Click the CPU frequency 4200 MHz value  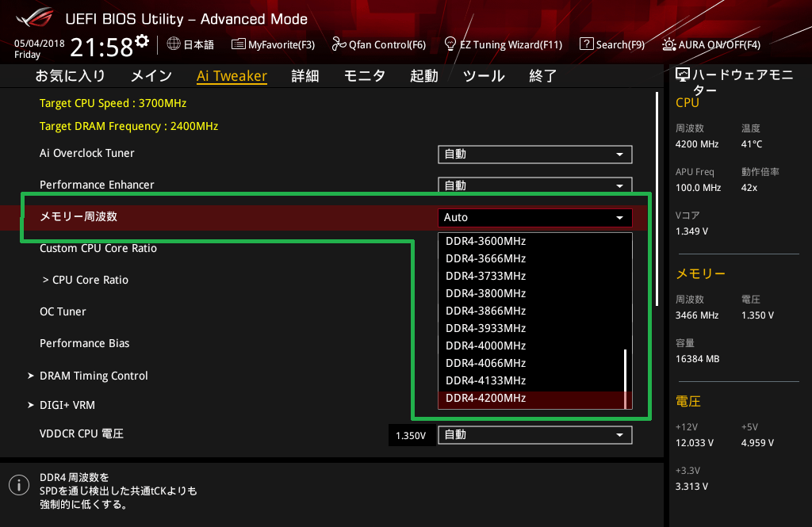(x=697, y=144)
